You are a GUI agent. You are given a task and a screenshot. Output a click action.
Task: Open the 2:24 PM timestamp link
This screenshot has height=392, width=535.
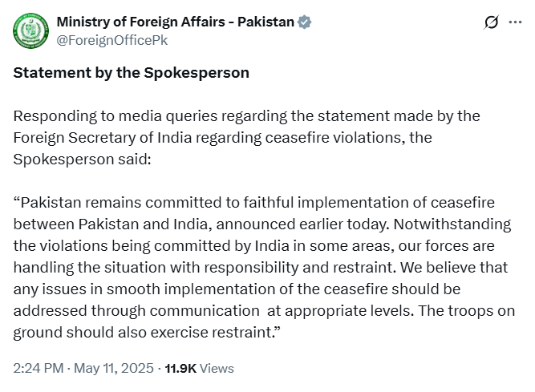(39, 369)
